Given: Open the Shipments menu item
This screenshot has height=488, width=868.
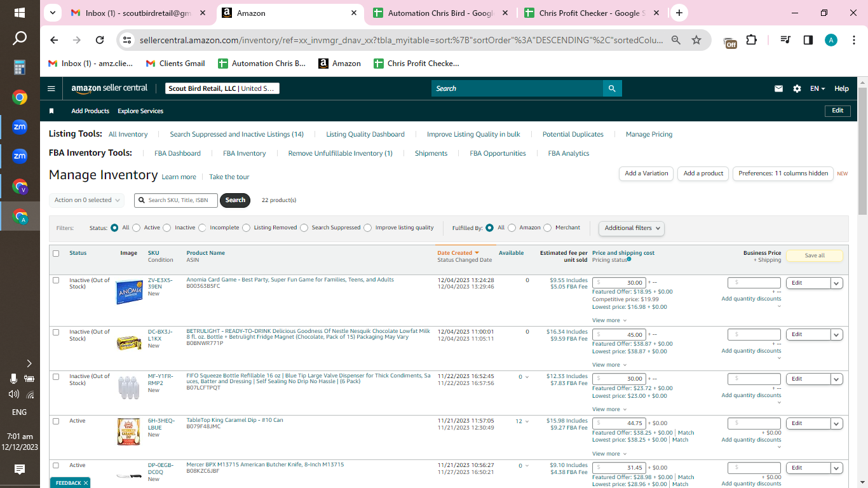Looking at the screenshot, I should coord(431,153).
